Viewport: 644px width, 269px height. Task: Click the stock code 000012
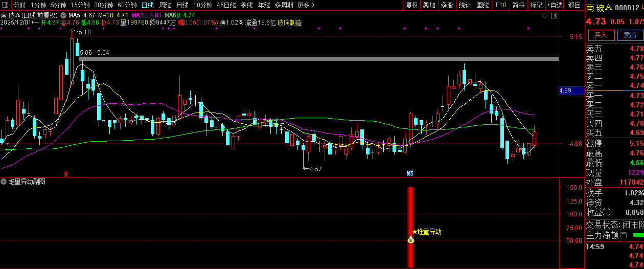627,7
